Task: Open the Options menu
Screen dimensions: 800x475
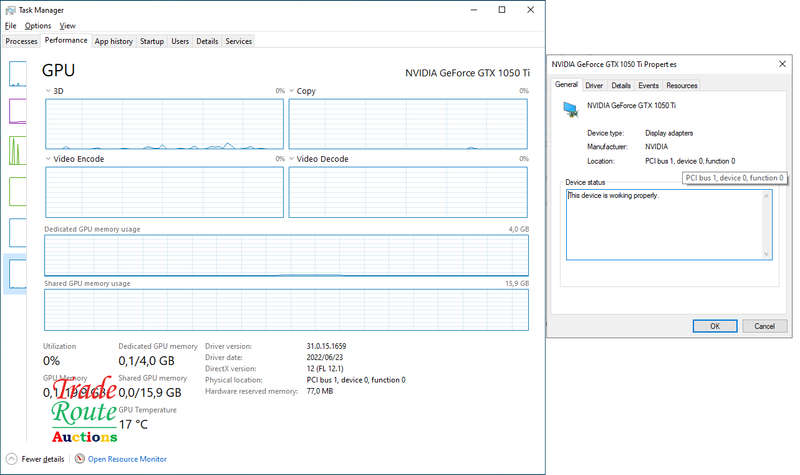Action: click(38, 26)
